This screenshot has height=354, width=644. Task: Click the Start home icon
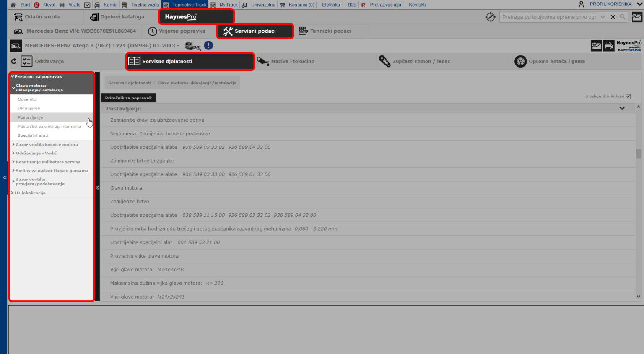coord(13,5)
